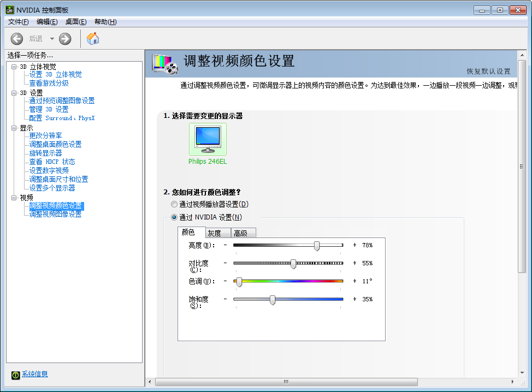Switch to the 颜色 tab

(192, 232)
